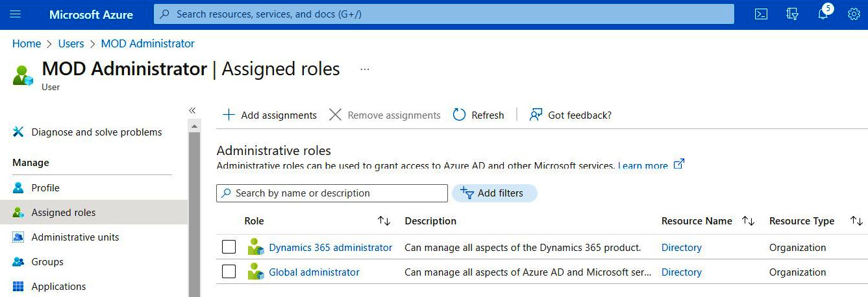Click the Refresh button label
868x297 pixels.
pos(488,115)
